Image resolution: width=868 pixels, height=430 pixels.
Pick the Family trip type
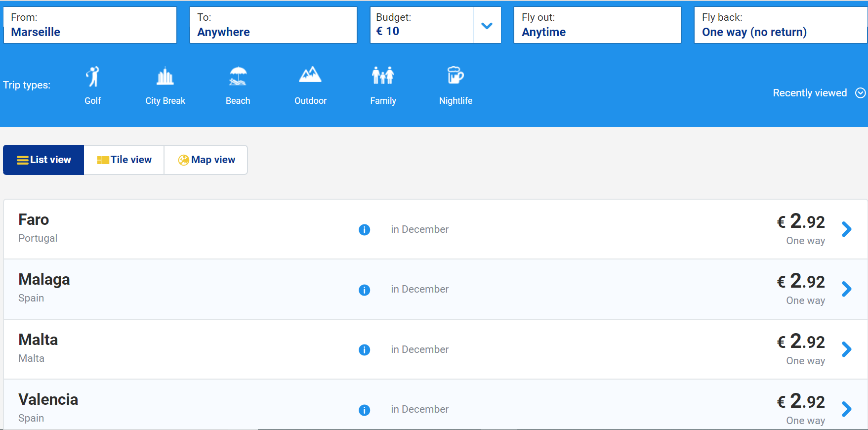click(383, 76)
